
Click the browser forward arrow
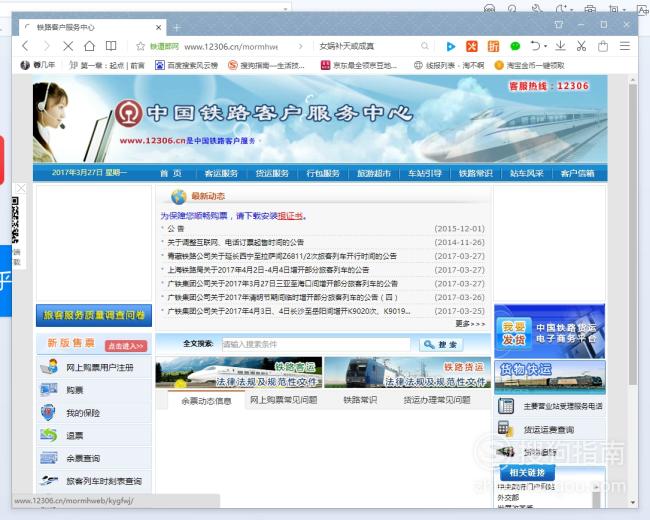point(46,46)
